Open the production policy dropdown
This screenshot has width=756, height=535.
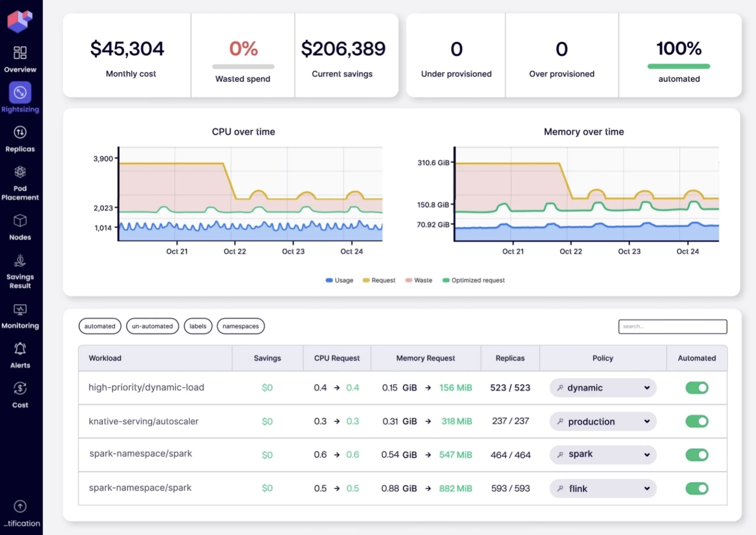603,421
